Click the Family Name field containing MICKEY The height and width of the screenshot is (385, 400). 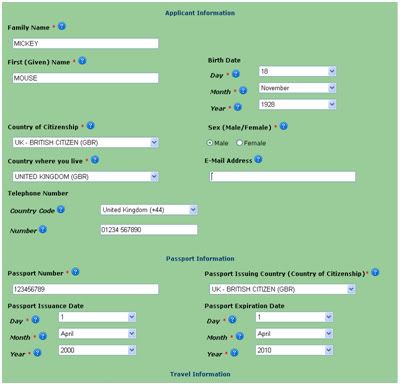pyautogui.click(x=86, y=43)
